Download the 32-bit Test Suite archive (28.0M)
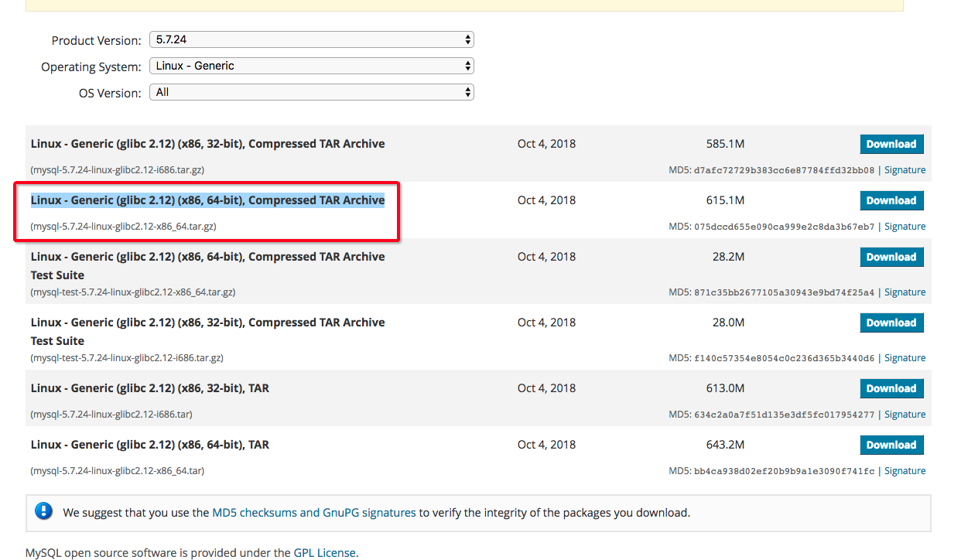This screenshot has height=560, width=961. tap(891, 323)
